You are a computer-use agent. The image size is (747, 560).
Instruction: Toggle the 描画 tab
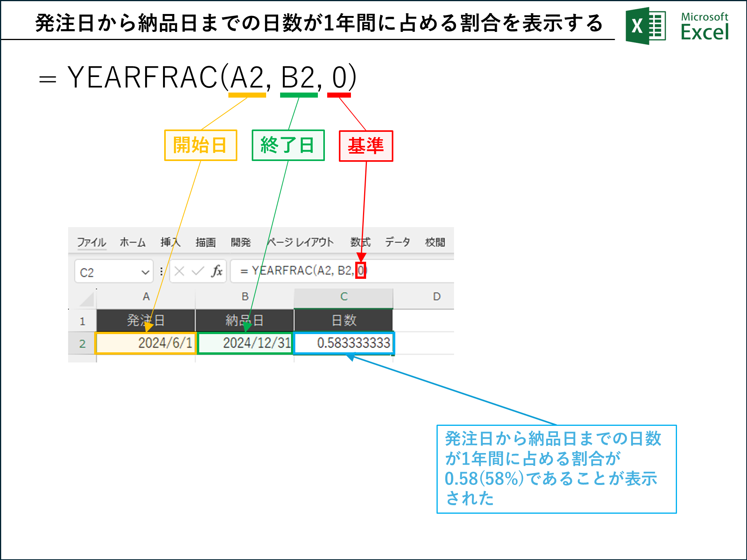tap(206, 242)
